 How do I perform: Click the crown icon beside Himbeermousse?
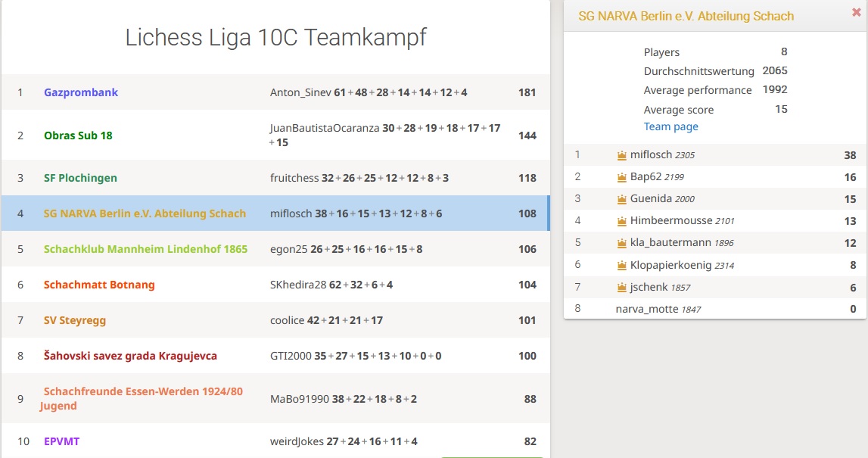click(x=621, y=221)
